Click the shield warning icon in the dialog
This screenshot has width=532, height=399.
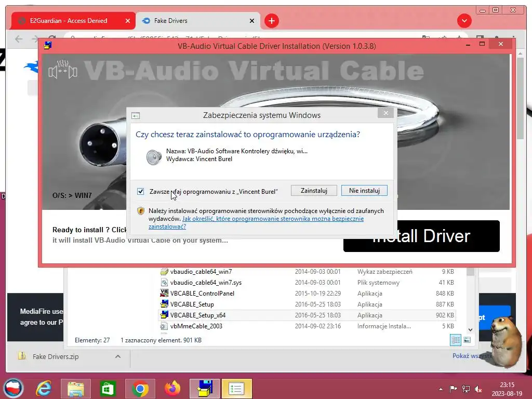(x=140, y=211)
